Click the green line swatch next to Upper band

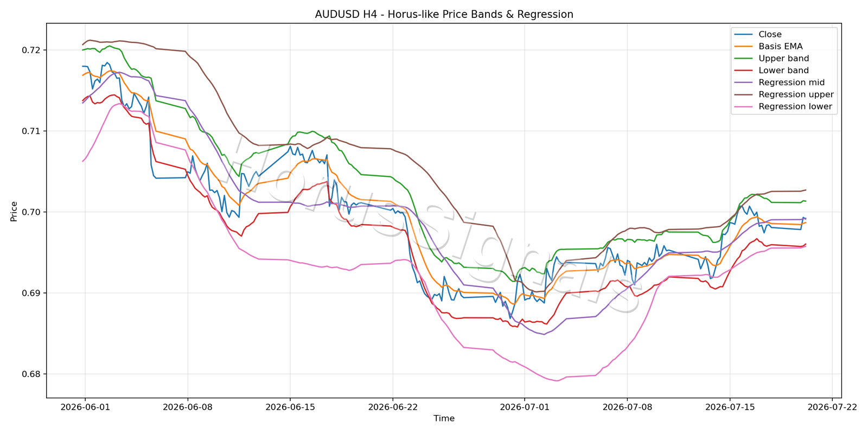tap(743, 59)
